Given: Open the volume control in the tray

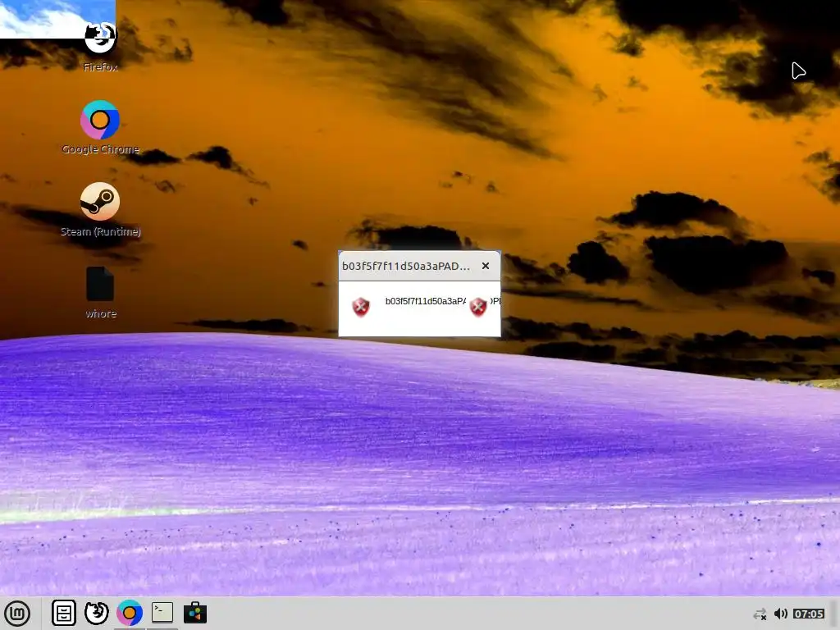Looking at the screenshot, I should point(781,614).
